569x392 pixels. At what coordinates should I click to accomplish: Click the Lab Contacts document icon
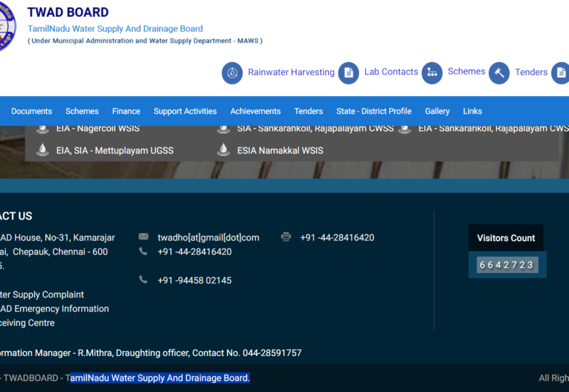click(349, 73)
